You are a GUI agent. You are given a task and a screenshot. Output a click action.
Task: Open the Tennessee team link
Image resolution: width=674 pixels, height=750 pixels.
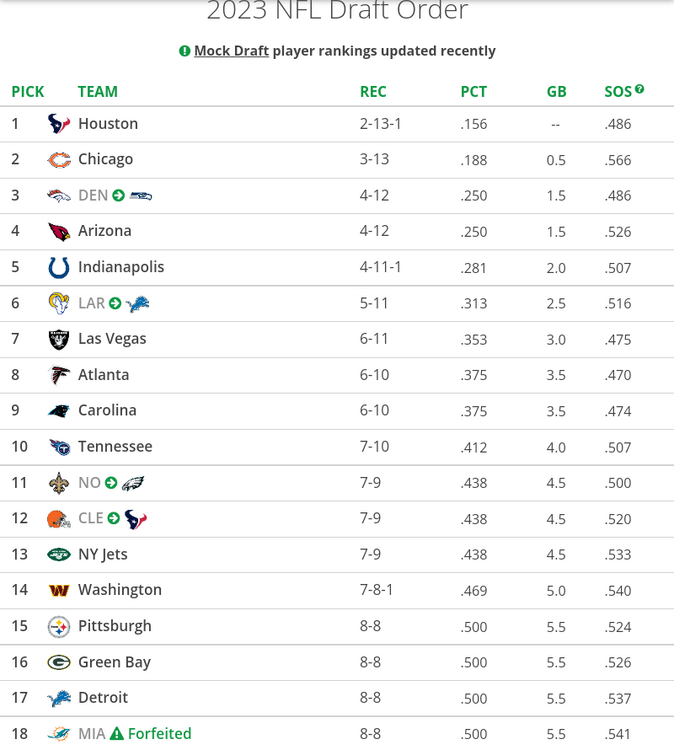click(x=115, y=447)
